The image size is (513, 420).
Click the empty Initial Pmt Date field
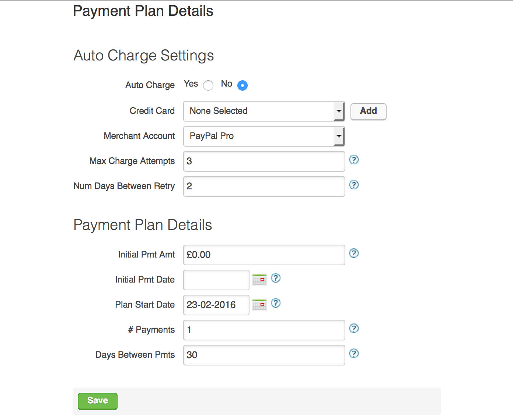point(216,280)
